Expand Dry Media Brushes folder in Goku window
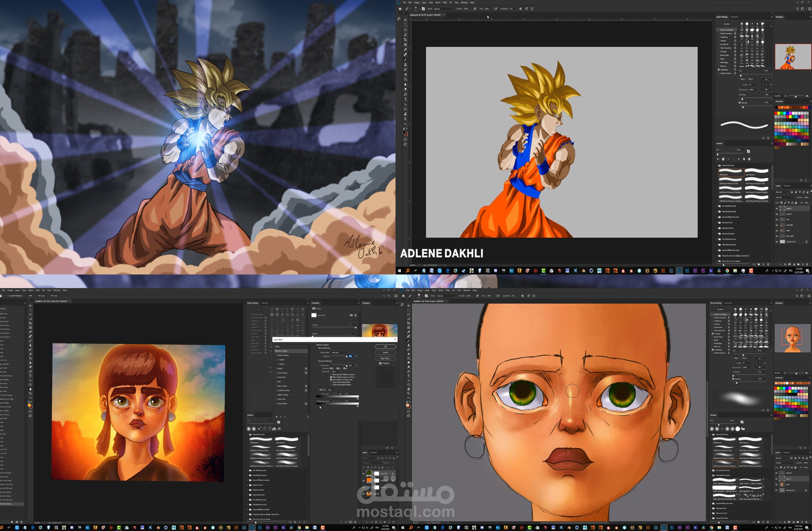The height and width of the screenshot is (531, 812). (717, 206)
